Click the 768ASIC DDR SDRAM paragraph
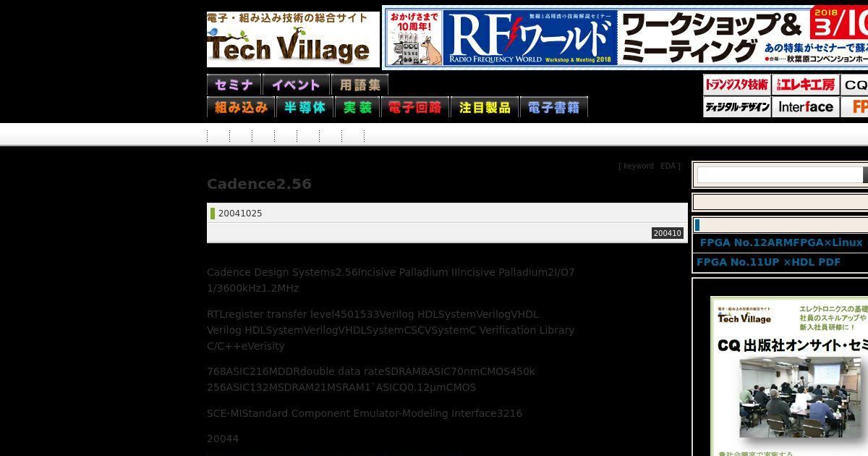Viewport: 868px width, 456px height. 371,379
